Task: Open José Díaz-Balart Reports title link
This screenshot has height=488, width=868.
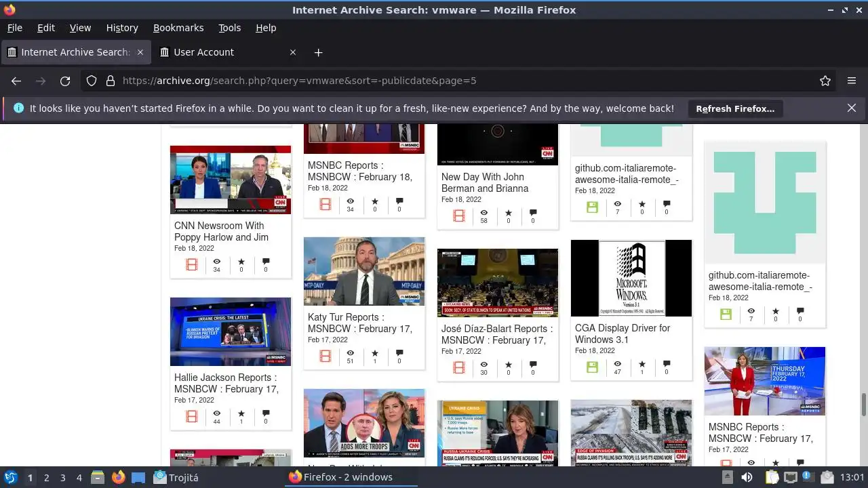Action: [497, 334]
